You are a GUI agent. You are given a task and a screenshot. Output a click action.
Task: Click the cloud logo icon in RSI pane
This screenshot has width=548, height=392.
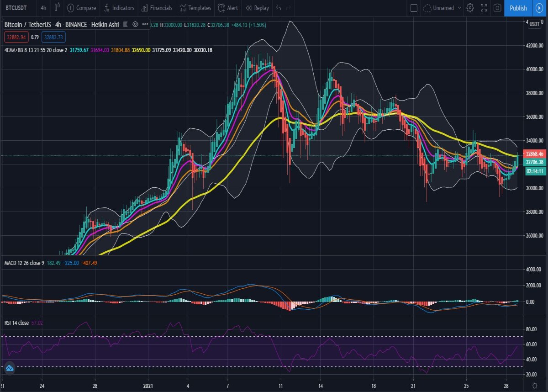pyautogui.click(x=10, y=368)
